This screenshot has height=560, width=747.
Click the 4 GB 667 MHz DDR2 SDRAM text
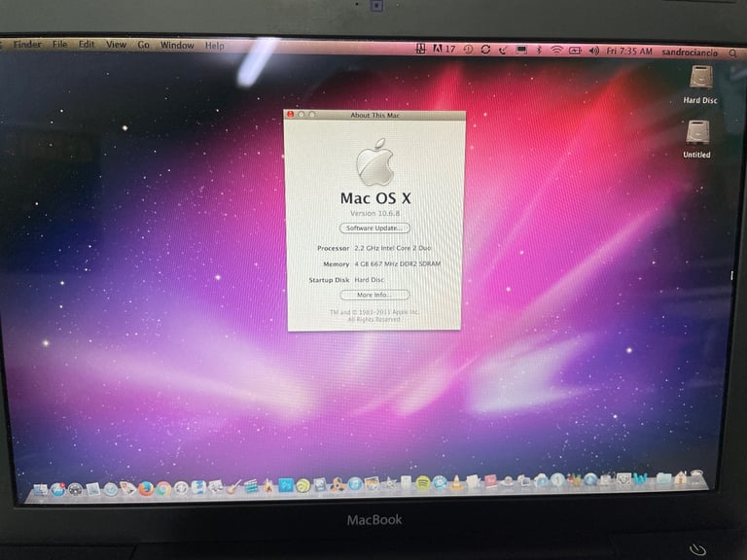coord(397,263)
